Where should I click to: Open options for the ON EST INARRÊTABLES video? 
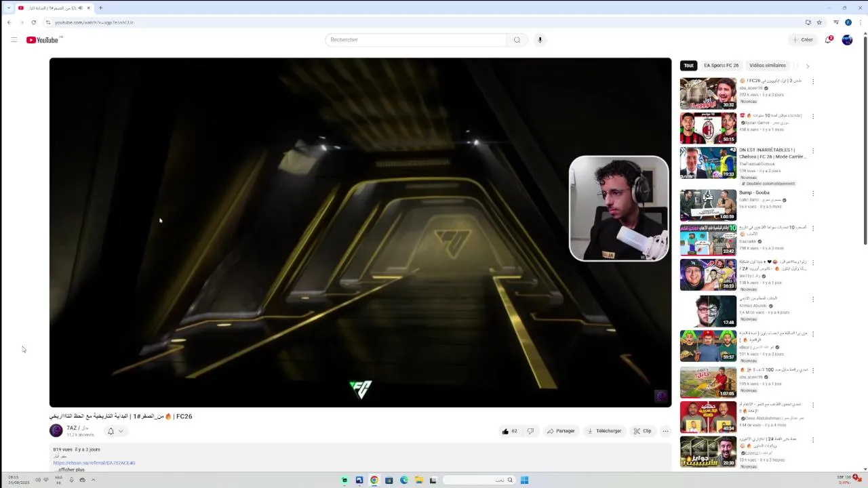813,150
